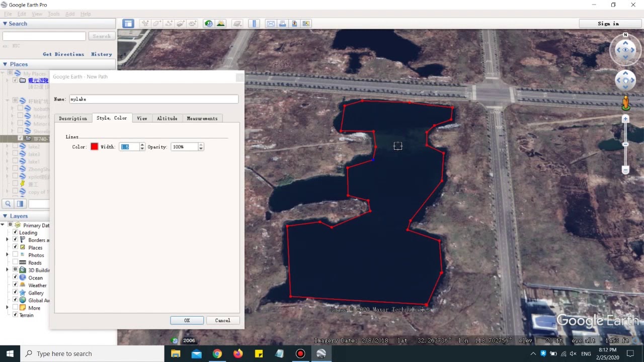Show the sunlight across the landscape icon

220,24
